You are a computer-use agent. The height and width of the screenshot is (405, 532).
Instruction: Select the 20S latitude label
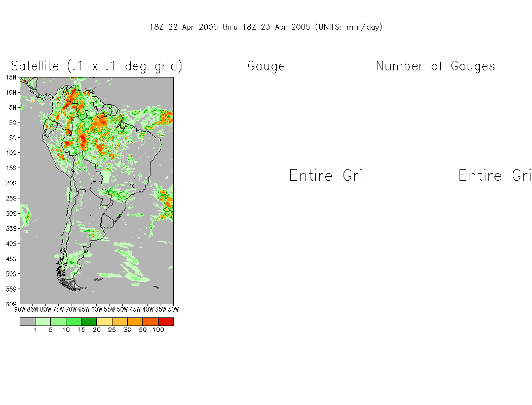click(x=11, y=183)
